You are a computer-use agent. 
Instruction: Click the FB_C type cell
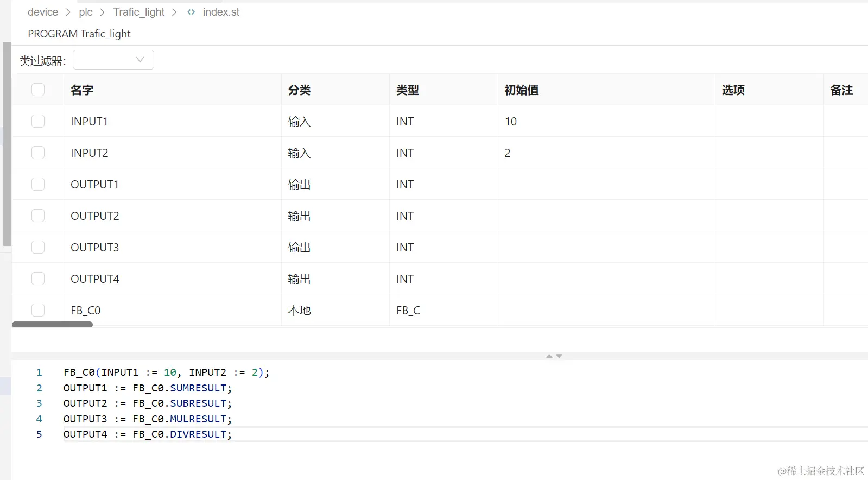click(443, 311)
